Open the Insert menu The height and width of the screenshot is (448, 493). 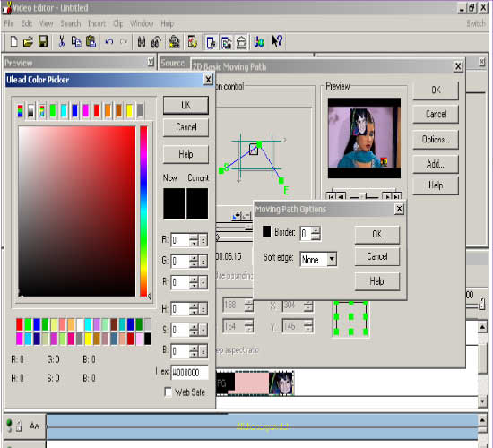[x=97, y=23]
